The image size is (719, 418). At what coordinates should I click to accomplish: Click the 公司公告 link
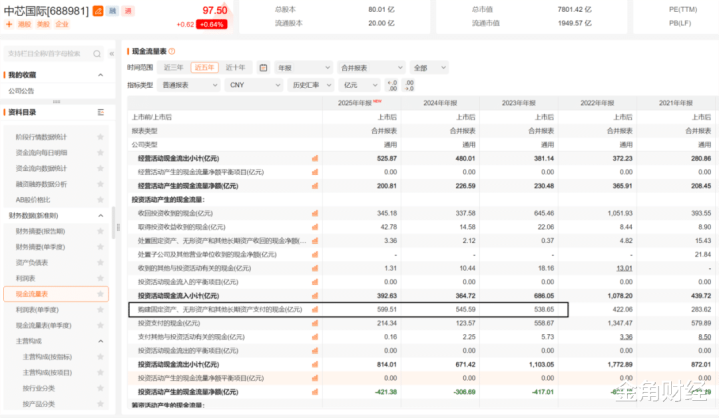pos(22,91)
